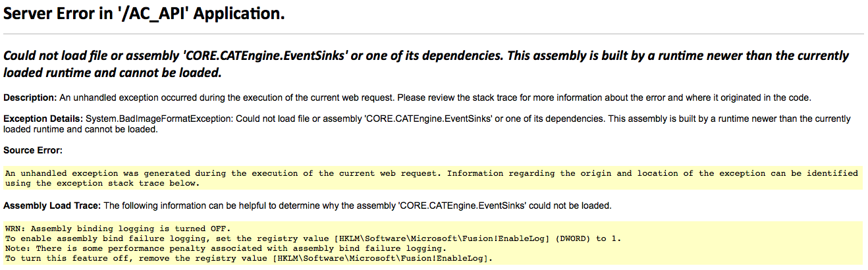
Task: Click the bold 'Assembly Load Trace:' label
Action: tap(52, 206)
